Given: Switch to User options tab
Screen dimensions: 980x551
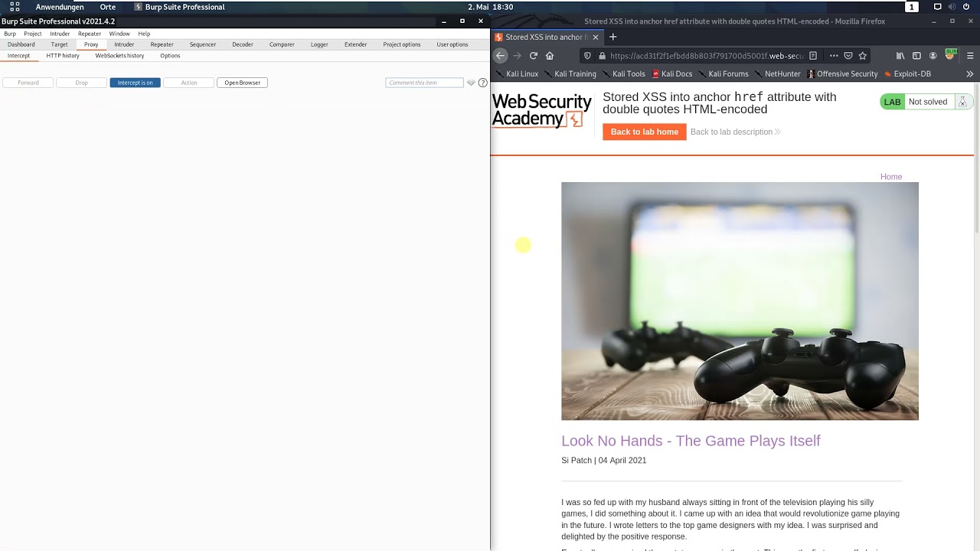Looking at the screenshot, I should [x=452, y=44].
